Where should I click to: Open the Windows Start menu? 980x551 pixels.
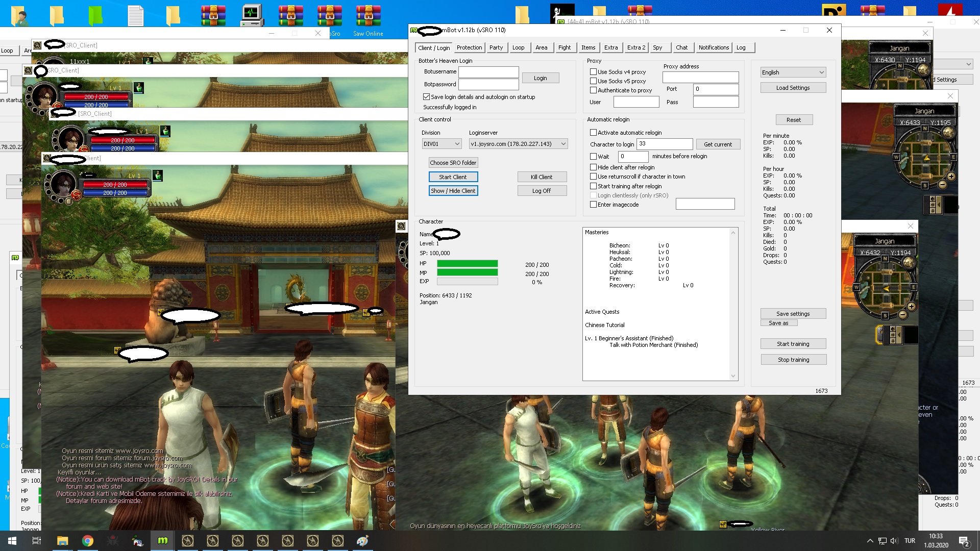pos(12,541)
